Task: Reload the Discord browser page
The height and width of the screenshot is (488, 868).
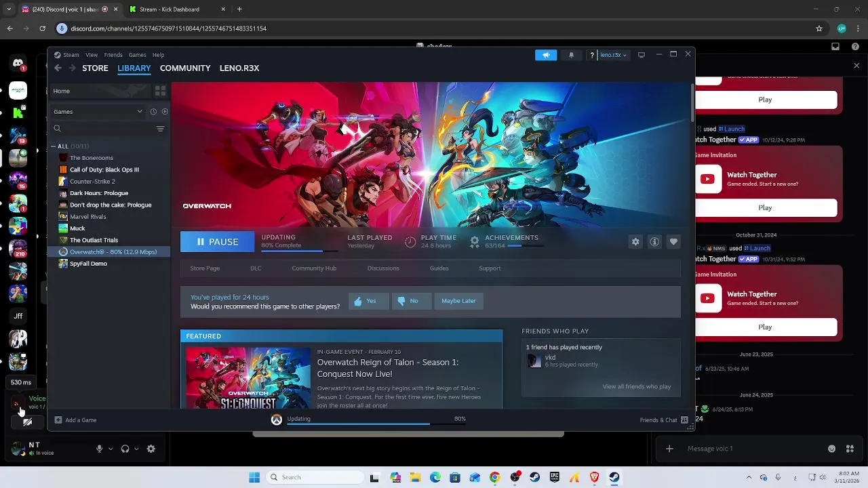Action: tap(42, 28)
